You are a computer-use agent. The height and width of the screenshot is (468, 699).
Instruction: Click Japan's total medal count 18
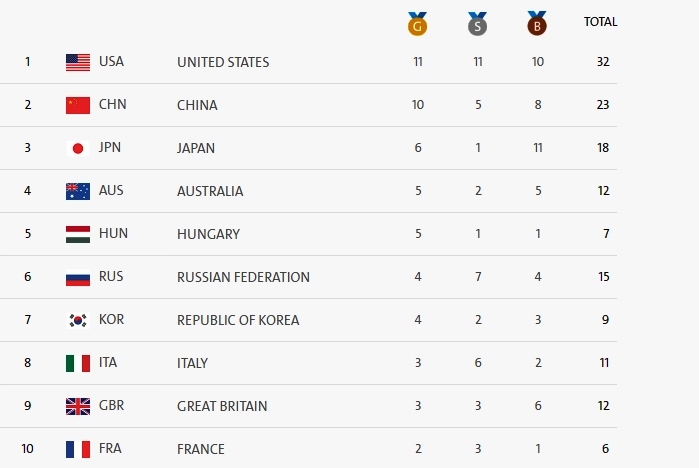click(x=602, y=148)
